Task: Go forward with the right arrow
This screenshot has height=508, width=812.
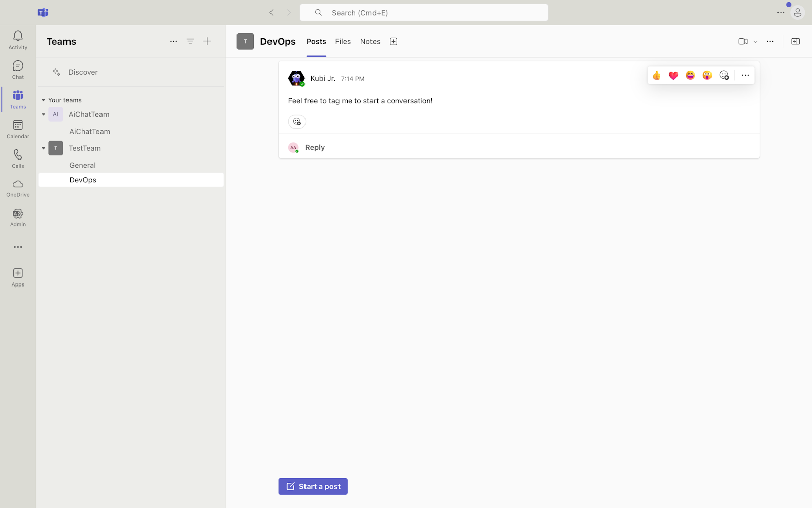Action: click(289, 12)
